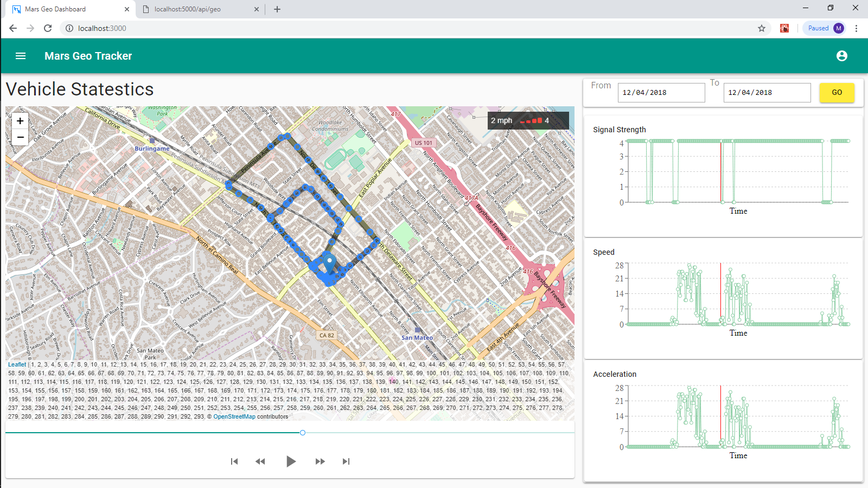Zoom out on the map
The height and width of the screenshot is (488, 868).
[x=20, y=137]
